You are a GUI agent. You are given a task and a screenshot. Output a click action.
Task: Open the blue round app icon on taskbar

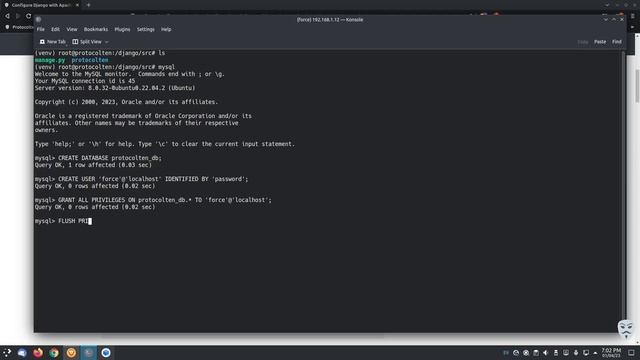point(106,353)
